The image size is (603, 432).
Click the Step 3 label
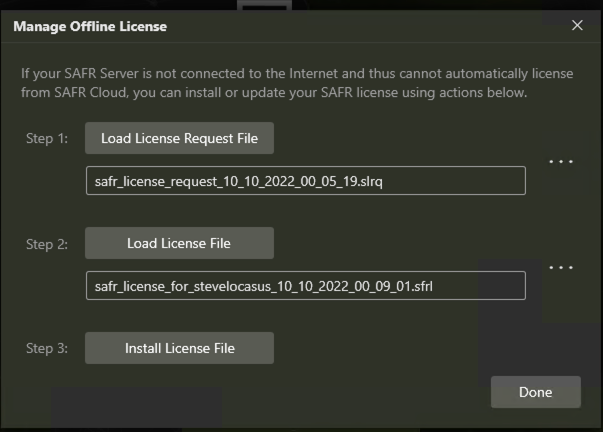(47, 348)
